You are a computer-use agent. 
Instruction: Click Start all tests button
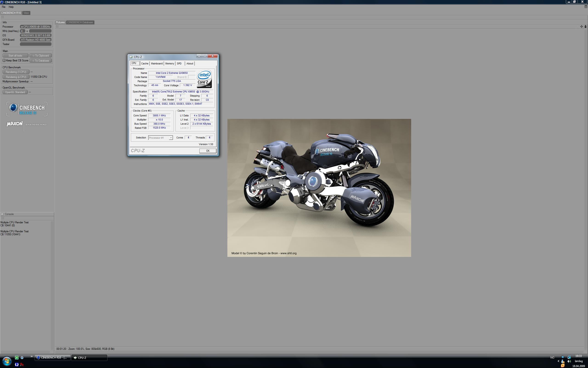pos(15,56)
